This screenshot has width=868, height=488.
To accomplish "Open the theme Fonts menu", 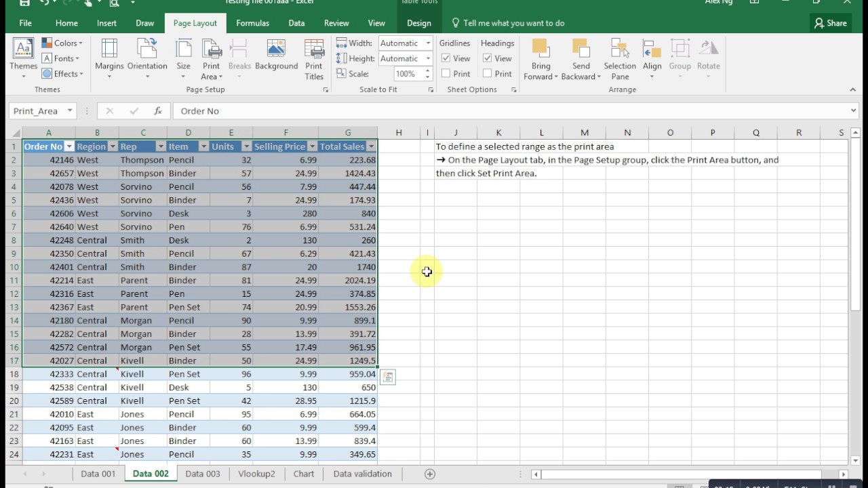I will (61, 58).
